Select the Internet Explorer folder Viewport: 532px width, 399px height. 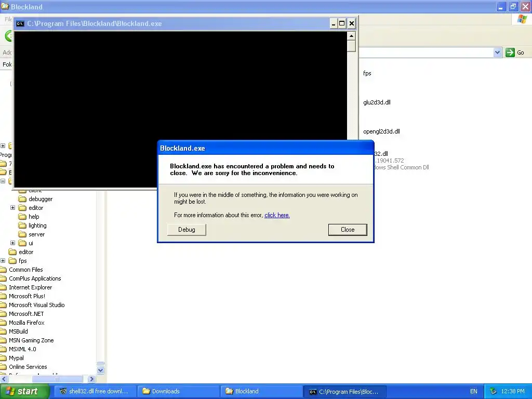(x=30, y=287)
